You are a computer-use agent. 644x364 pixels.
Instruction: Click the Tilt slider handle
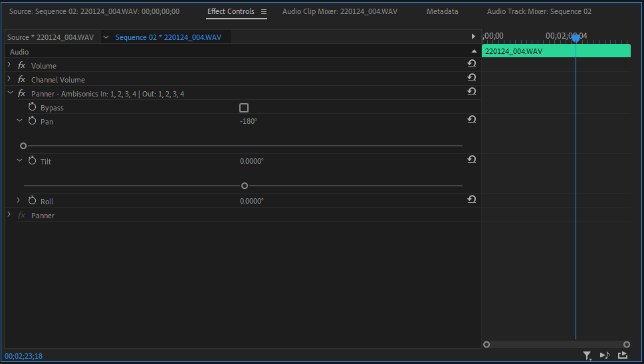245,186
